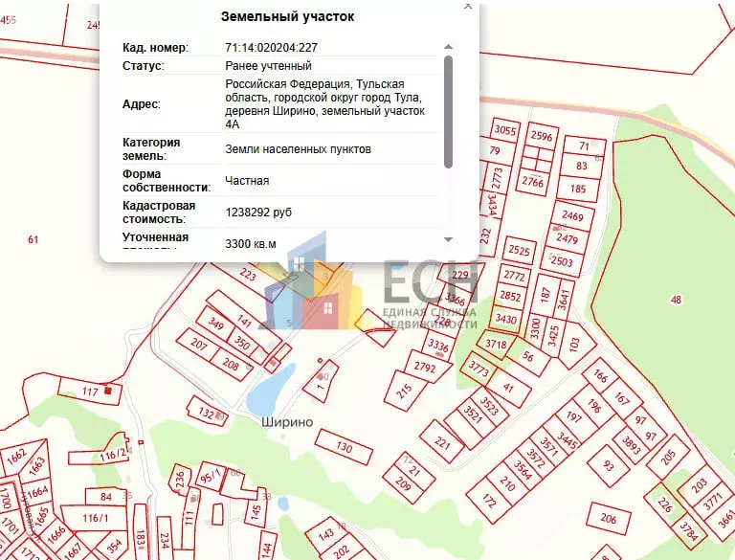Select parcel 143 on the map
This screenshot has height=560, width=735.
(x=325, y=533)
